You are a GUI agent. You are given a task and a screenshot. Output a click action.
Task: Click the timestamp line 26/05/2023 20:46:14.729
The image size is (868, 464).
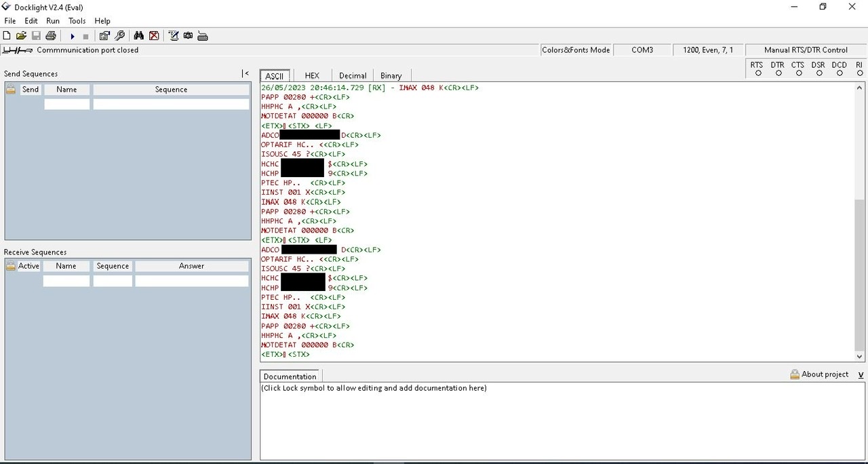click(370, 88)
